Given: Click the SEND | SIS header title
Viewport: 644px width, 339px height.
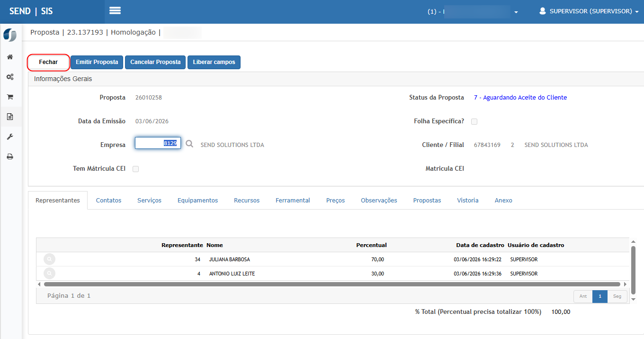Looking at the screenshot, I should coord(31,11).
